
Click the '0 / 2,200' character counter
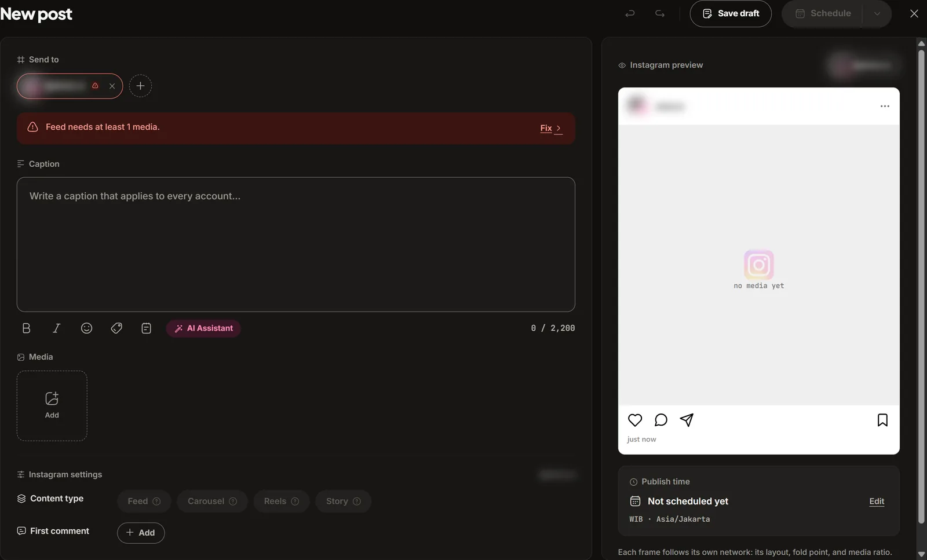point(553,328)
